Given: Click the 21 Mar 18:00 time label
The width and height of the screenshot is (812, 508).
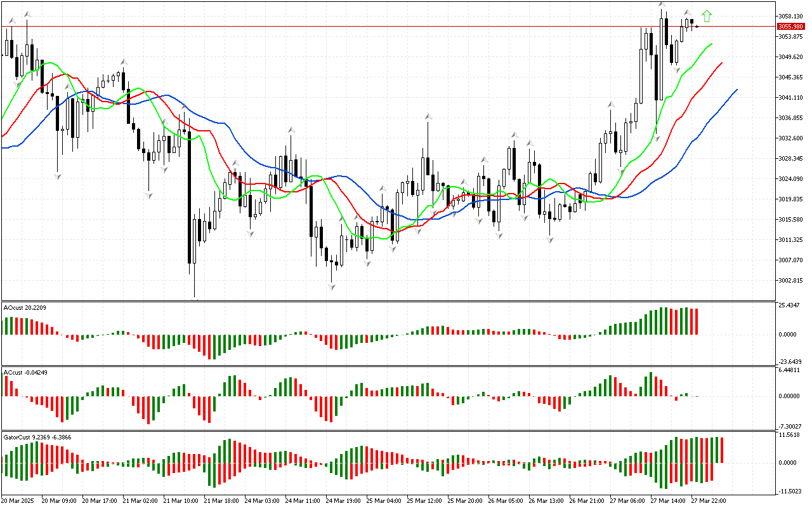Looking at the screenshot, I should click(x=221, y=501).
